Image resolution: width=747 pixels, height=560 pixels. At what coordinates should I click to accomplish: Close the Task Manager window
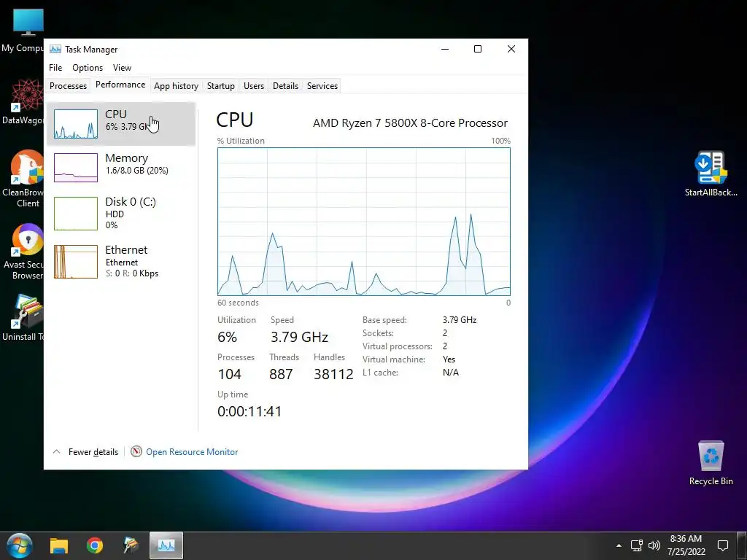[511, 49]
